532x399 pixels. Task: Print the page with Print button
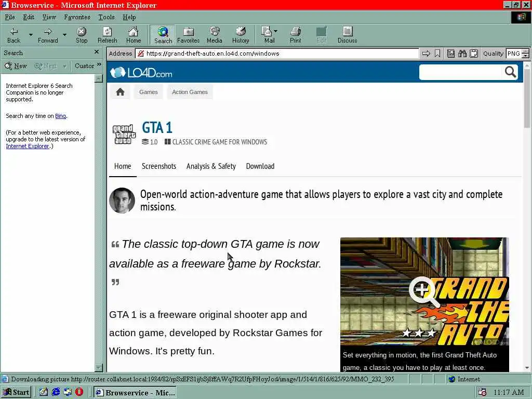point(295,35)
